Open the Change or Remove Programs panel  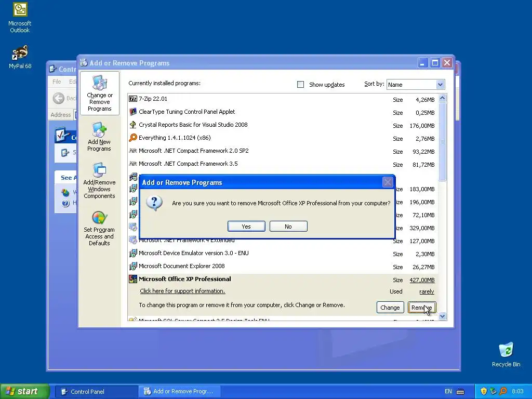pyautogui.click(x=99, y=94)
